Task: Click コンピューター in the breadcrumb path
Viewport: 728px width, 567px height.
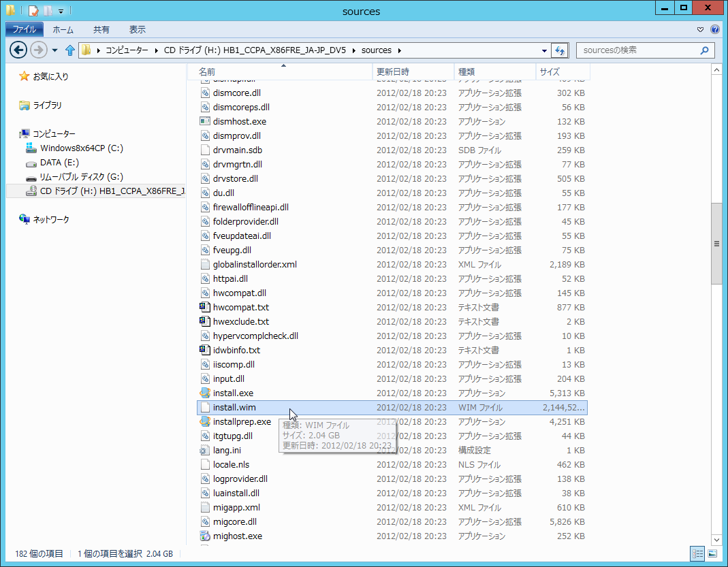Action: point(127,50)
